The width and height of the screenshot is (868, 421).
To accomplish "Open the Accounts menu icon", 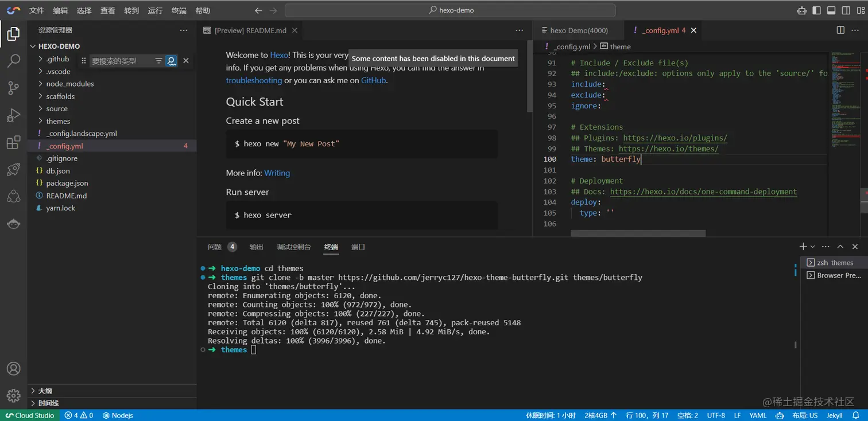I will coord(13,369).
